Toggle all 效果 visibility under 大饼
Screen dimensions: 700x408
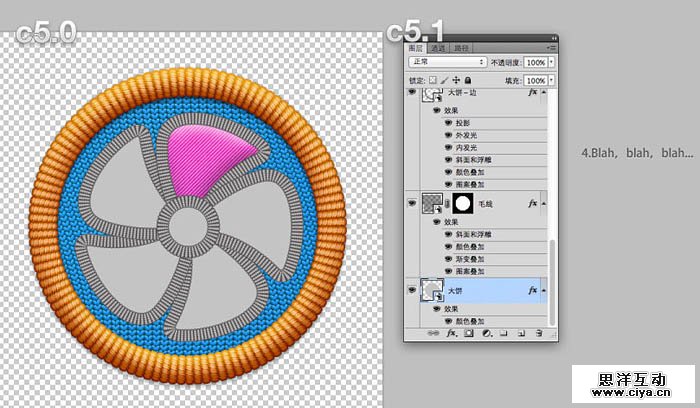437,309
